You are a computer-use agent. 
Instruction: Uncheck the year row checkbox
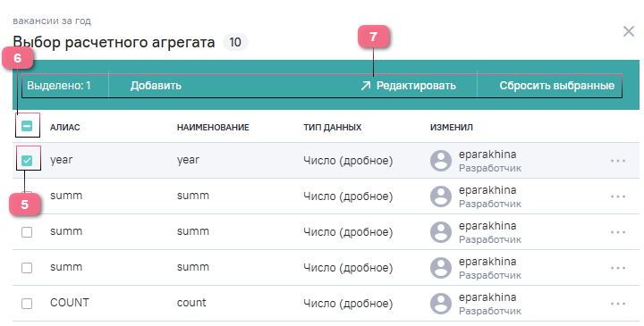click(27, 161)
